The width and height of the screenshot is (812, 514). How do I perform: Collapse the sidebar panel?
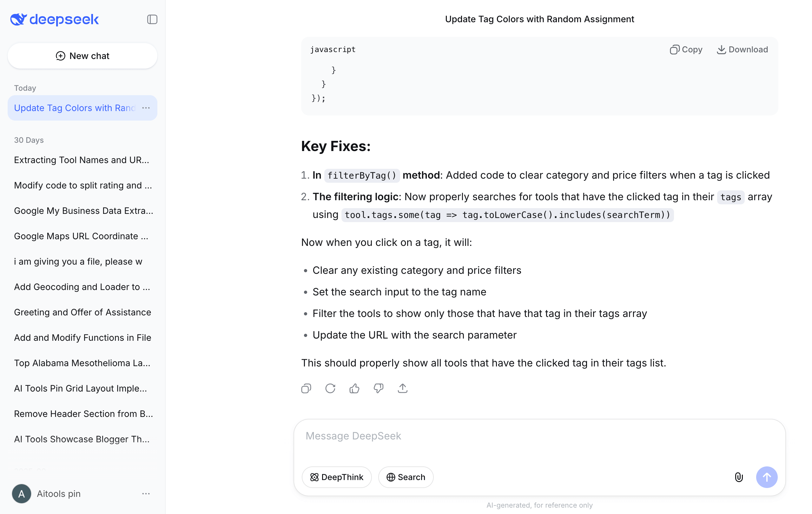[x=152, y=19]
